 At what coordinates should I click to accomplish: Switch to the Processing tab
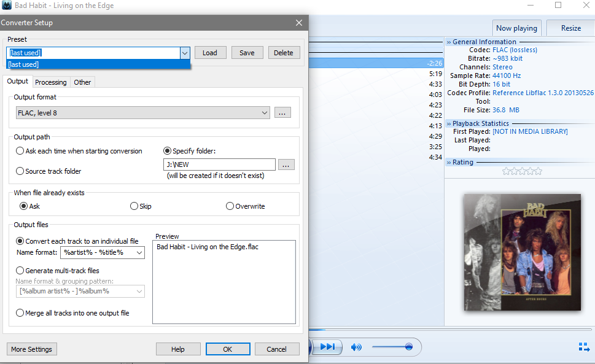[51, 82]
